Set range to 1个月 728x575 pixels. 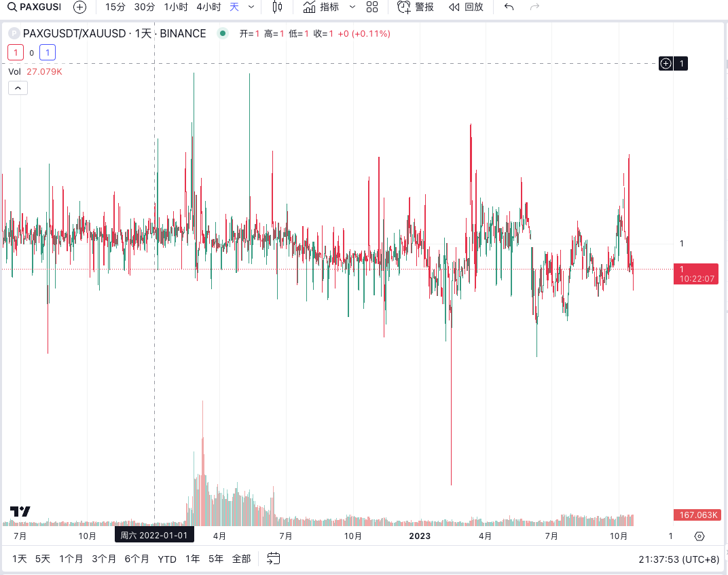71,559
